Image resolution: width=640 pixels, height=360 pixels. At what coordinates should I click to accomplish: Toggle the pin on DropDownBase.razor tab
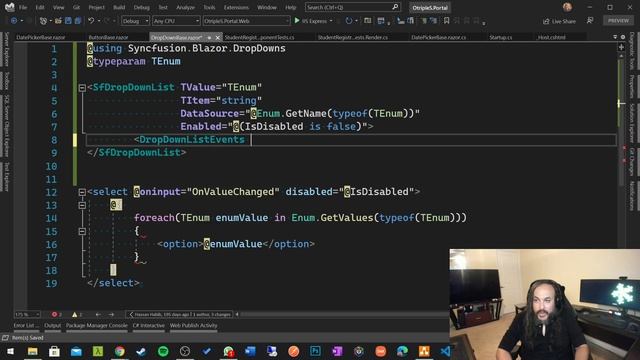tap(209, 37)
